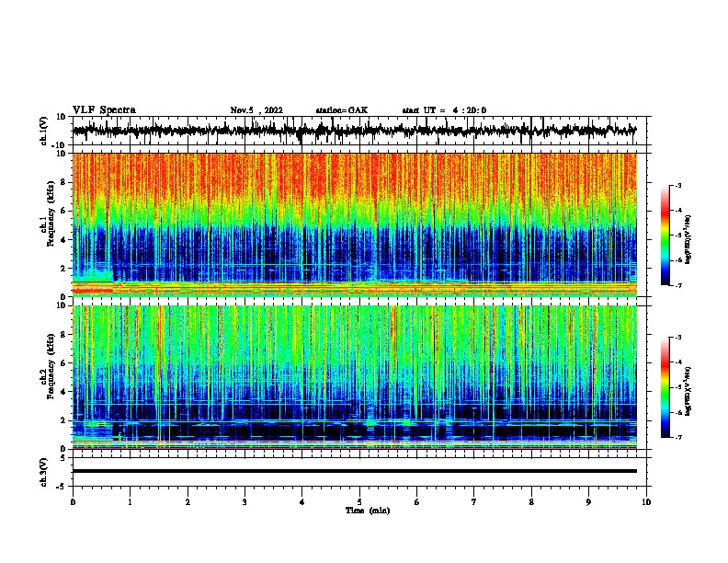Click time axis tick label "6"

(x=417, y=502)
